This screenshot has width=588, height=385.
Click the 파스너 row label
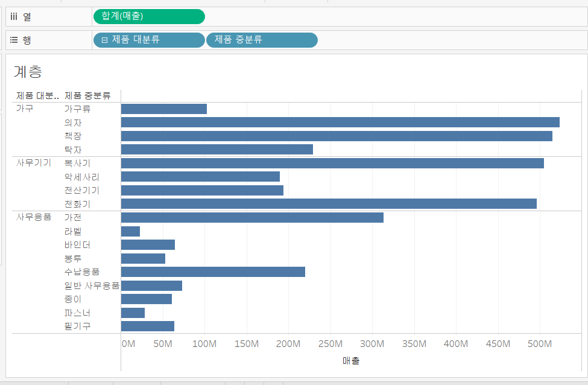[x=77, y=313]
